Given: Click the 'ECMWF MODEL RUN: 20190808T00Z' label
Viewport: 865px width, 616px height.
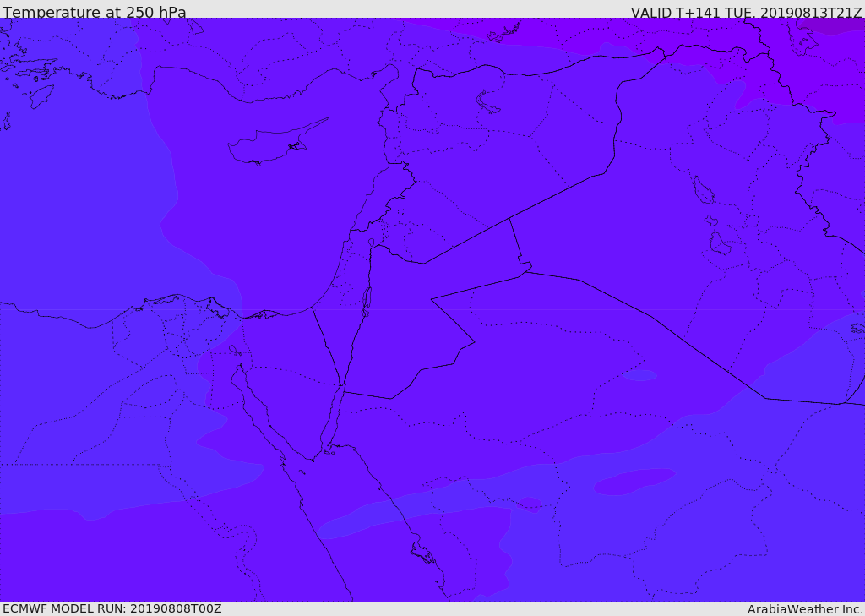Looking at the screenshot, I should (x=112, y=608).
